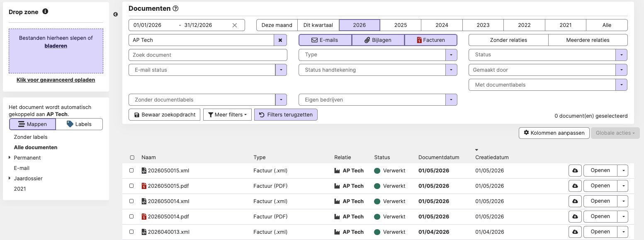Click Bewaar zoekopdracht button
The width and height of the screenshot is (644, 240).
pyautogui.click(x=165, y=115)
